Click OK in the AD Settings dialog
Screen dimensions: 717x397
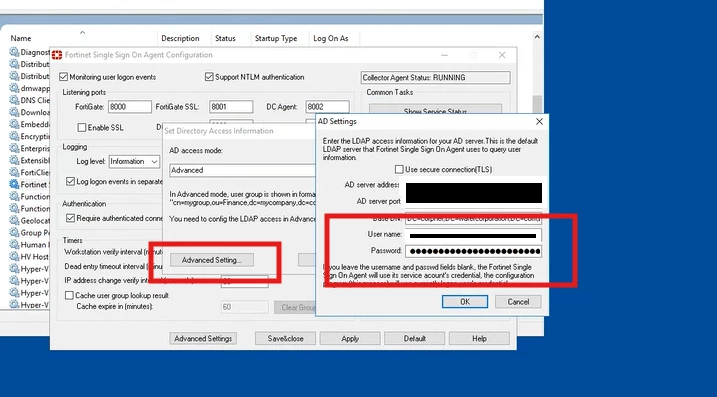pos(465,302)
